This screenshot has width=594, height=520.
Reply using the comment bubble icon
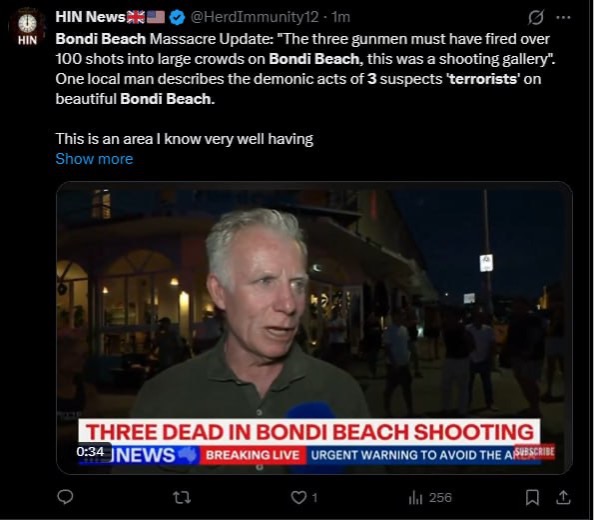(65, 497)
